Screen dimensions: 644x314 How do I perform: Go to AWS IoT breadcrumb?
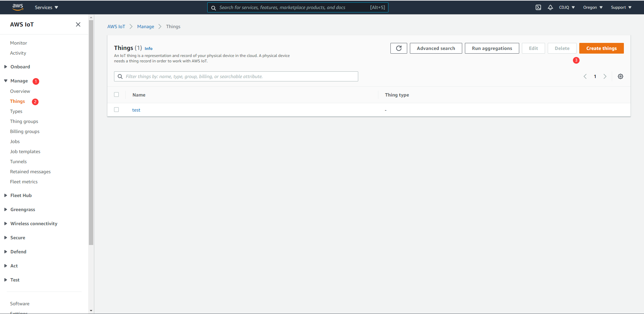pos(116,26)
